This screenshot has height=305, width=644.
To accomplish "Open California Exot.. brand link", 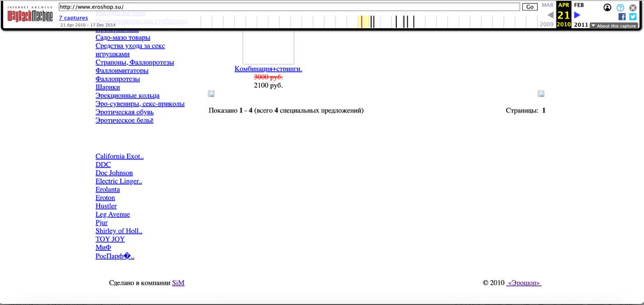I will click(120, 156).
